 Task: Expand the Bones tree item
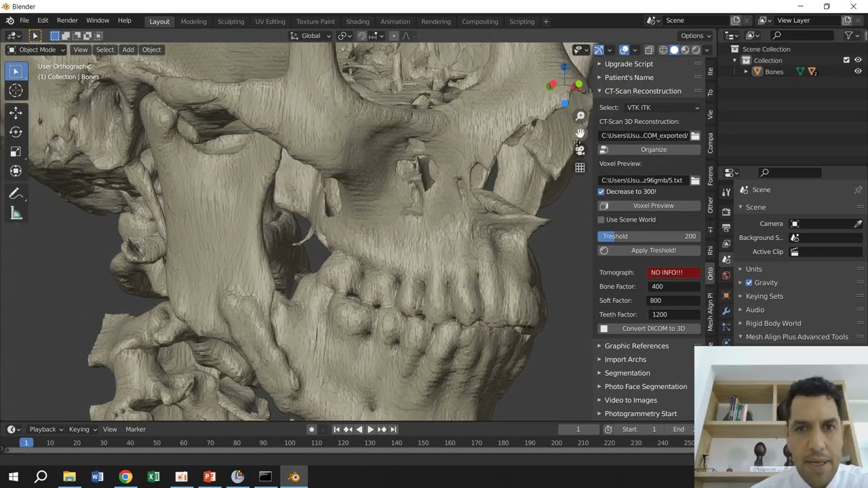pyautogui.click(x=746, y=71)
